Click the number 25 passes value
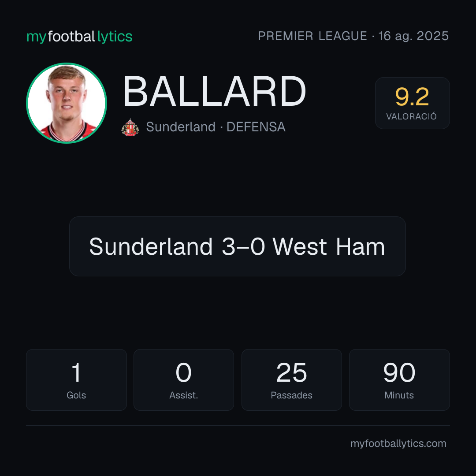 (292, 372)
